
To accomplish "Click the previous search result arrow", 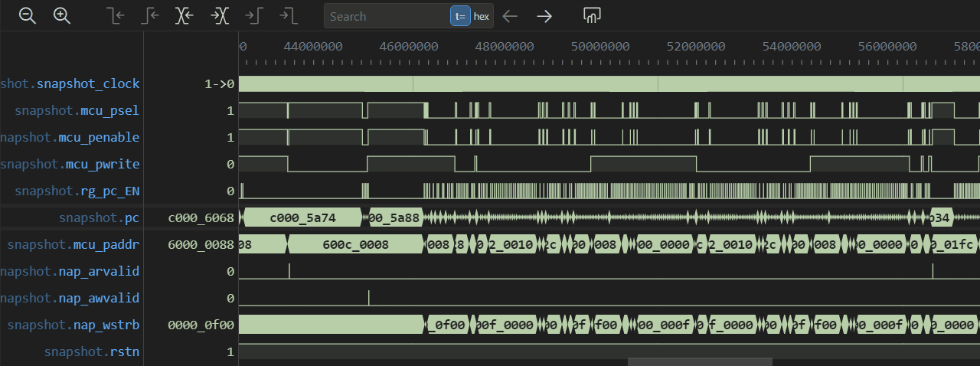I will click(510, 16).
